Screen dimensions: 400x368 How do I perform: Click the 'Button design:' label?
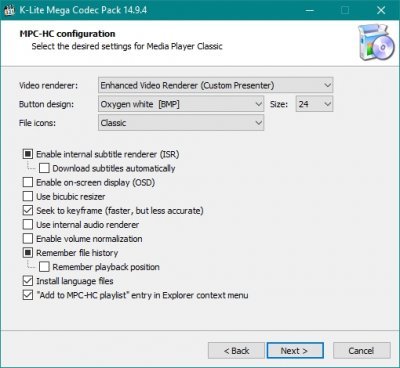[x=46, y=104]
